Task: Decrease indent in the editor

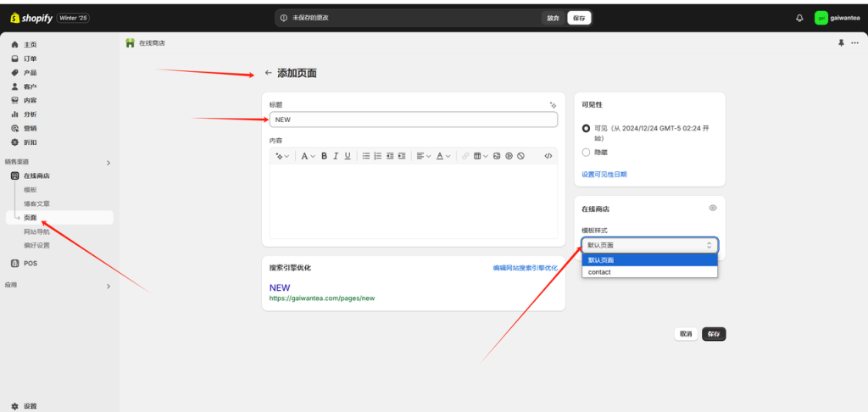Action: coord(390,156)
